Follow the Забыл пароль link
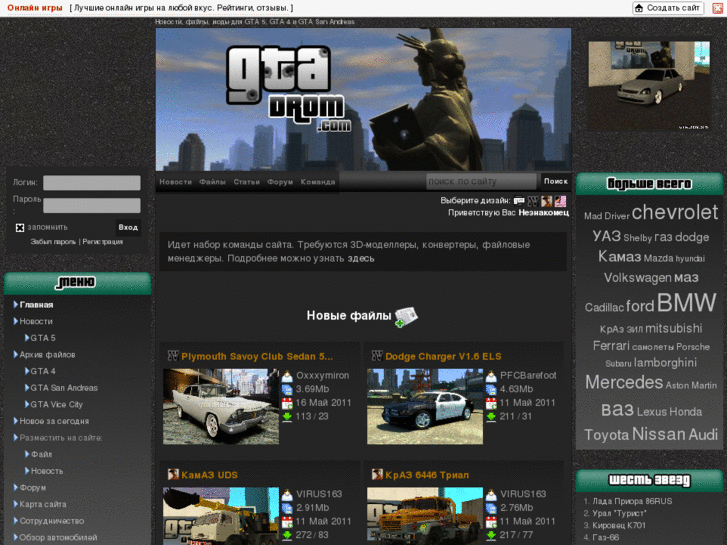 (53, 242)
